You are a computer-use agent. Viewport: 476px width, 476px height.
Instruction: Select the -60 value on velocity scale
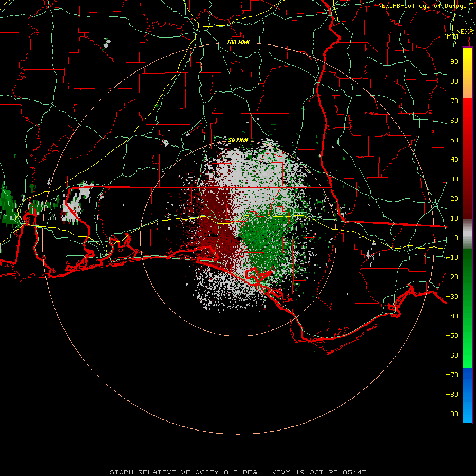(x=452, y=355)
